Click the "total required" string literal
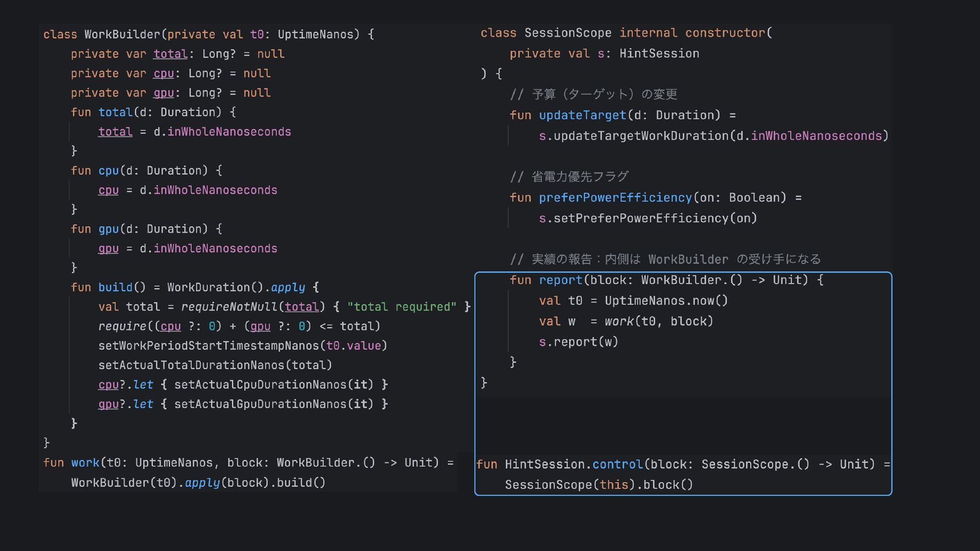The width and height of the screenshot is (980, 551). coord(402,307)
